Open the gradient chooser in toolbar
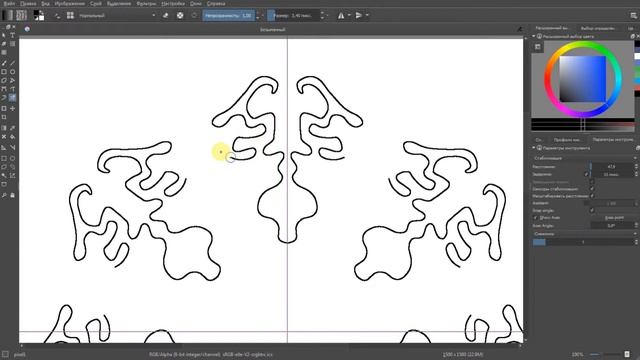The image size is (640, 360). 7,16
